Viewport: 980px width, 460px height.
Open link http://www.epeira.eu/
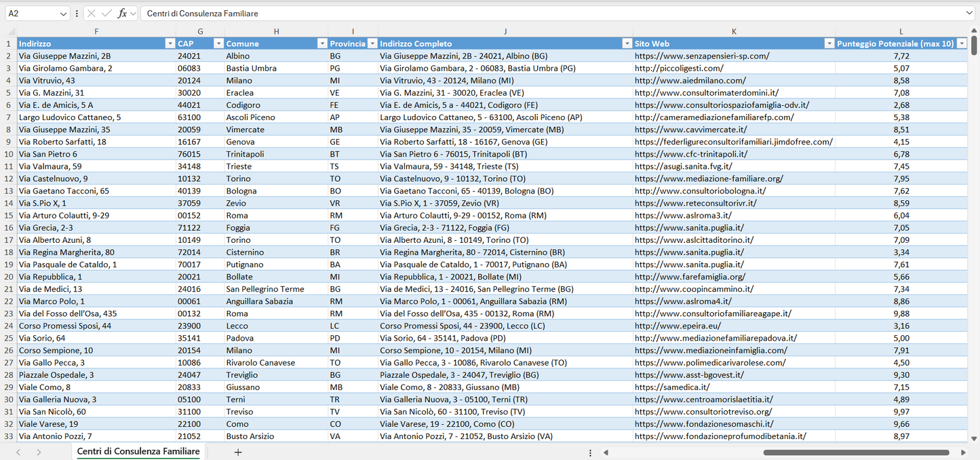tap(678, 326)
